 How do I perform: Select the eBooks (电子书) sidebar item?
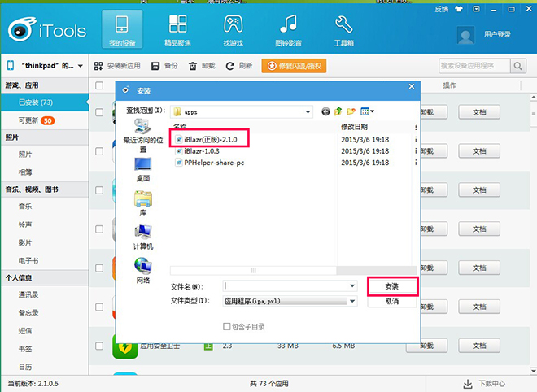[x=45, y=261]
